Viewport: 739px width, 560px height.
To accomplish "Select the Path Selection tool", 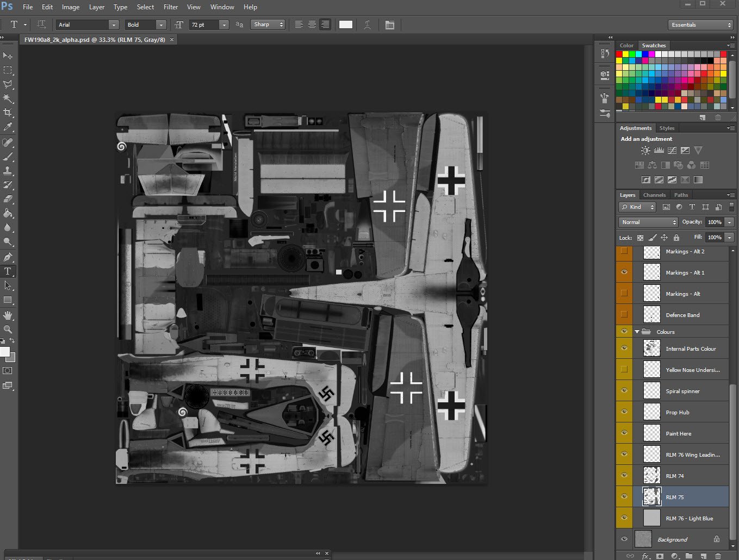I will 8,285.
